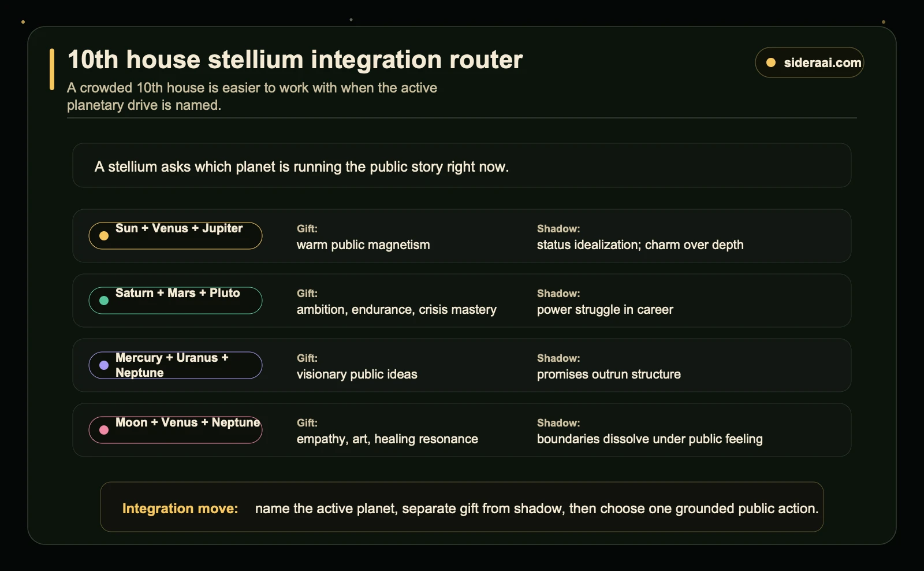This screenshot has height=571, width=924.
Task: Click the purple dot beside Mercury + Uranus + Neptune
Action: (x=104, y=365)
